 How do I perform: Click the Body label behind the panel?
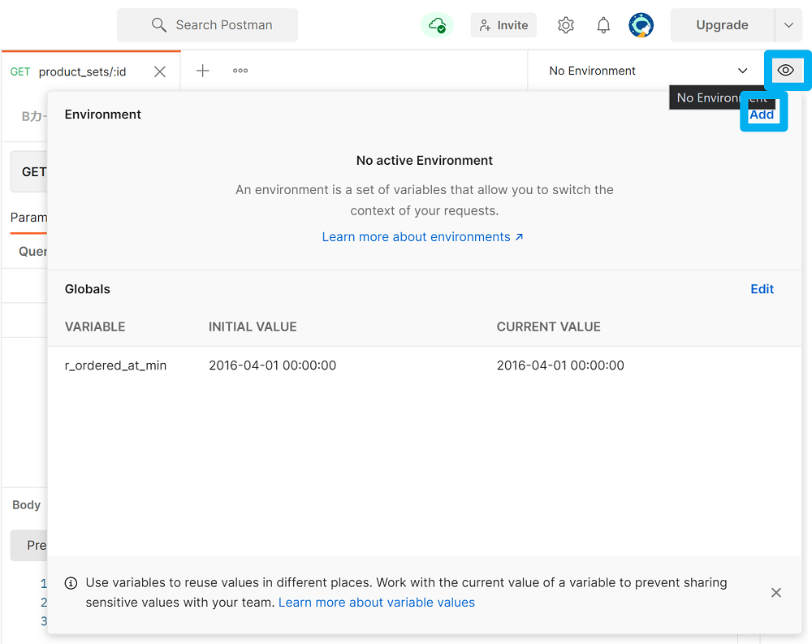(x=27, y=504)
